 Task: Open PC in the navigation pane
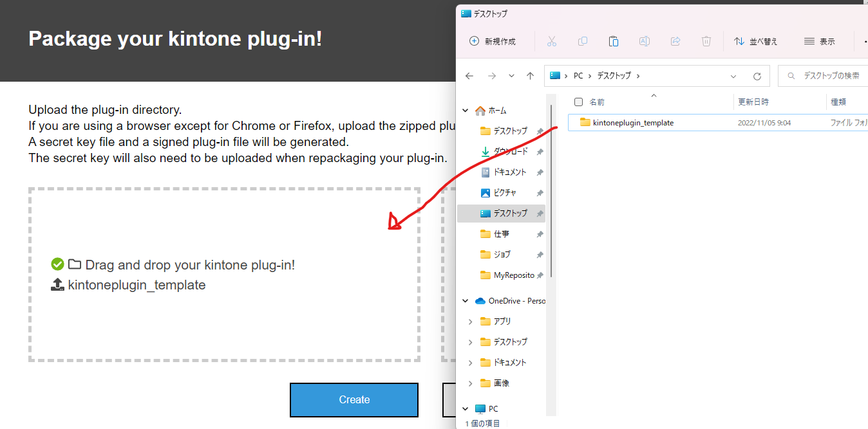pyautogui.click(x=487, y=409)
